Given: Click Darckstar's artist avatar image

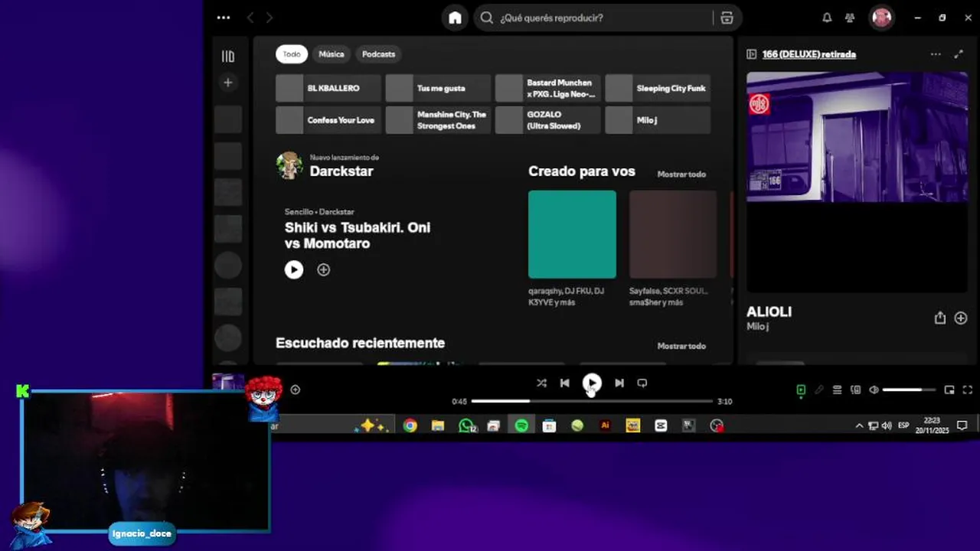Looking at the screenshot, I should [289, 165].
